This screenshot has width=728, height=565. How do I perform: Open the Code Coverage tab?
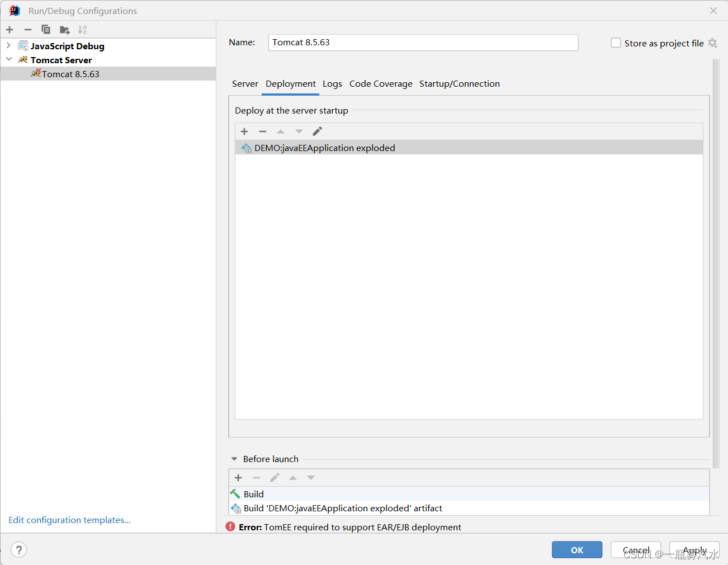381,84
